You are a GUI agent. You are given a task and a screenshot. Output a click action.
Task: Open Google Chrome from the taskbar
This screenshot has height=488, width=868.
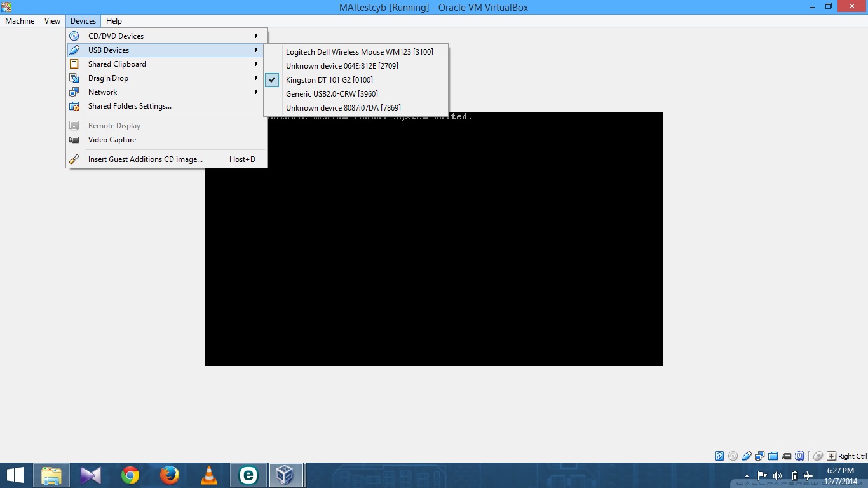pyautogui.click(x=130, y=475)
